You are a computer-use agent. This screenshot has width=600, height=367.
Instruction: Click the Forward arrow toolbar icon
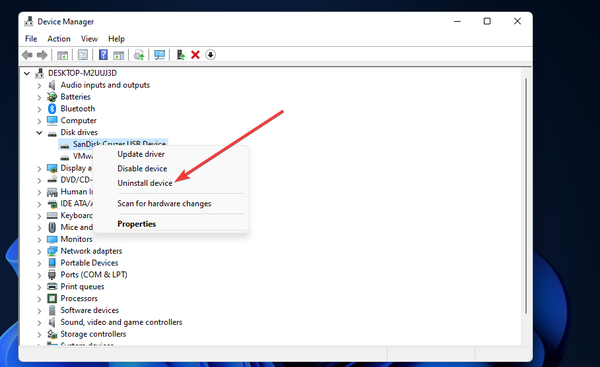pyautogui.click(x=42, y=55)
